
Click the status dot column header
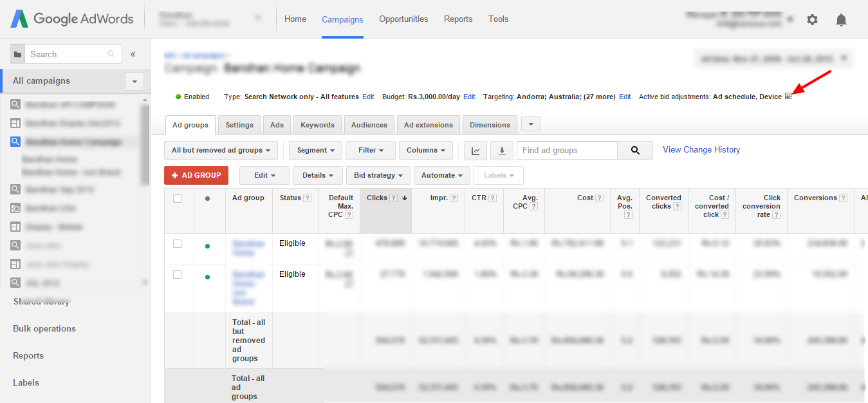pyautogui.click(x=207, y=199)
